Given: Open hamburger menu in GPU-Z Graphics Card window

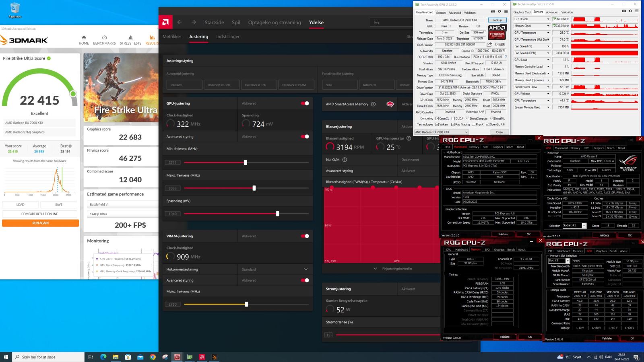Looking at the screenshot, I should pyautogui.click(x=506, y=11).
